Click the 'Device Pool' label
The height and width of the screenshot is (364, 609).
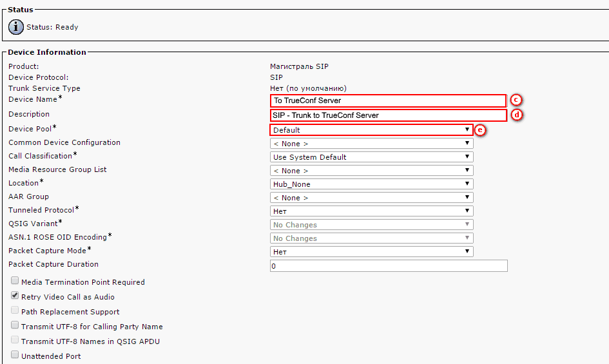coord(30,129)
